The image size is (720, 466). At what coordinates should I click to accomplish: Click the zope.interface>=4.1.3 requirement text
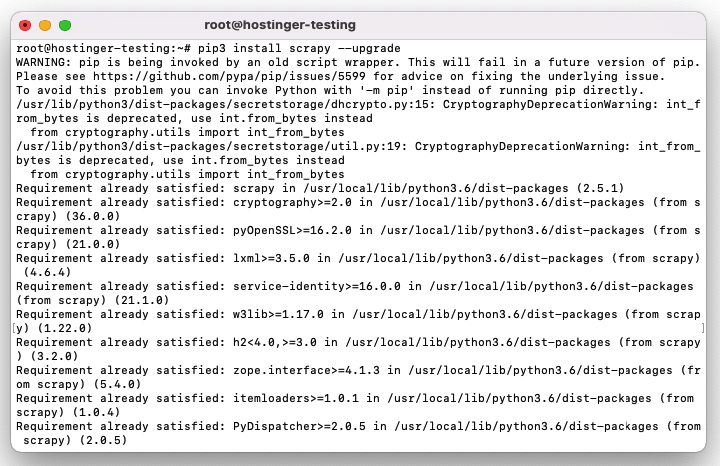(306, 370)
